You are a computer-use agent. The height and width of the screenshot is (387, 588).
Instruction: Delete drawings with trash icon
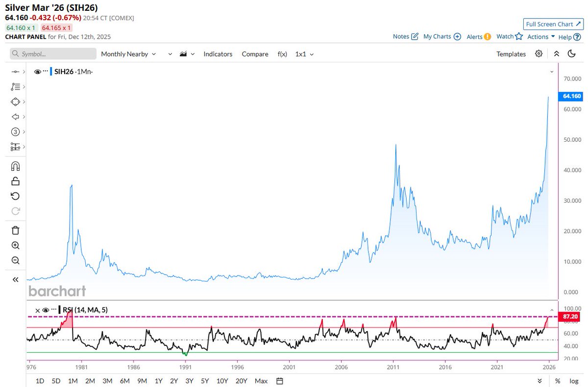pyautogui.click(x=15, y=230)
